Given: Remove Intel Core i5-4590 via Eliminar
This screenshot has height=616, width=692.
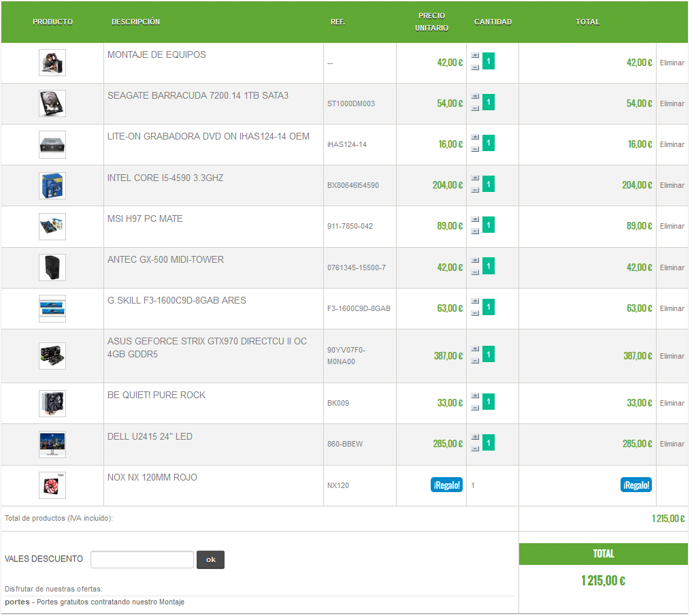Looking at the screenshot, I should (x=674, y=185).
